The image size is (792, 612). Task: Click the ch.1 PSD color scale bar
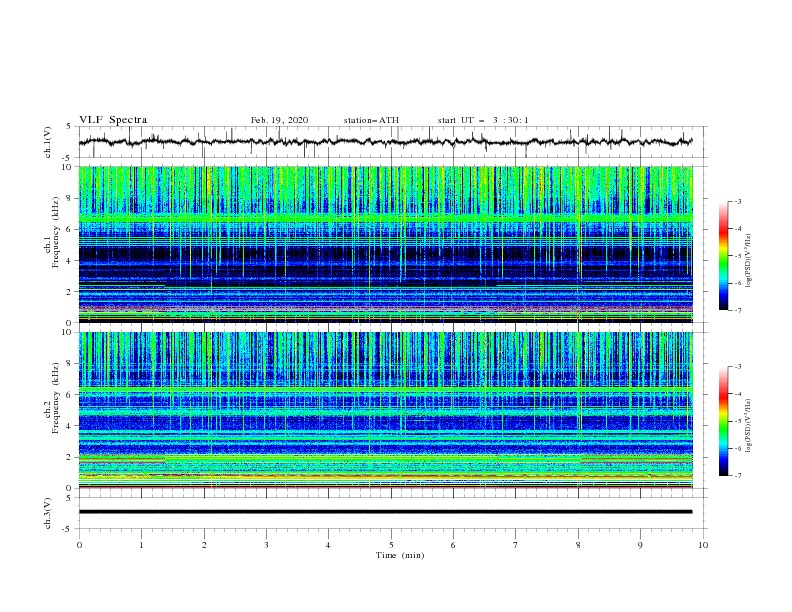(723, 256)
